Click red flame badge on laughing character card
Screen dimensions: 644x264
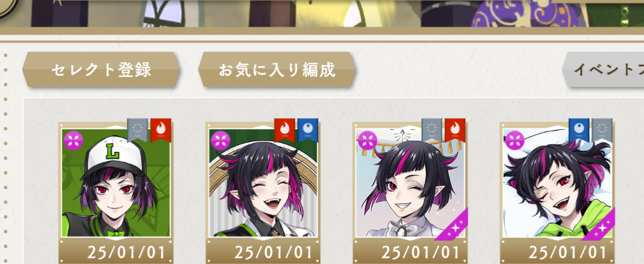pos(285,129)
